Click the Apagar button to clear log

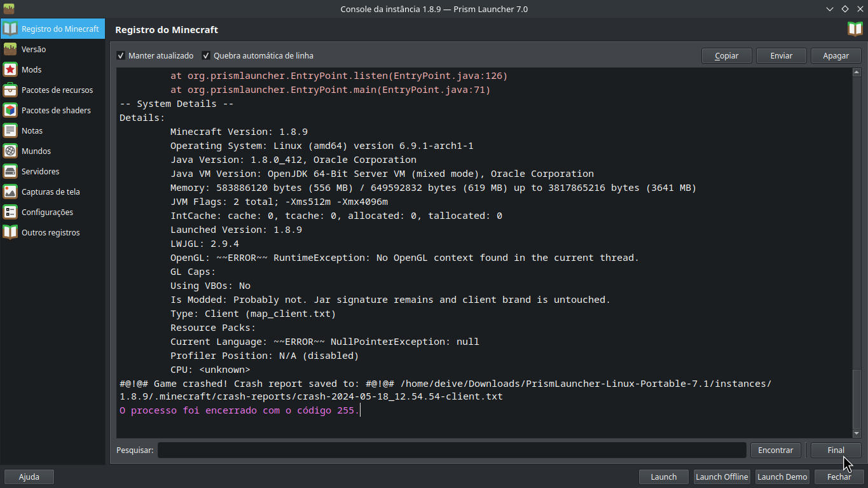(836, 56)
